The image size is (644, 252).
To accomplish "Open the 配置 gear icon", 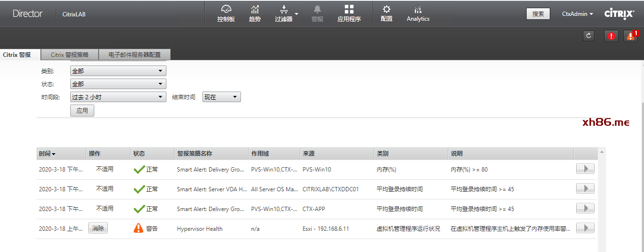I will [x=386, y=10].
